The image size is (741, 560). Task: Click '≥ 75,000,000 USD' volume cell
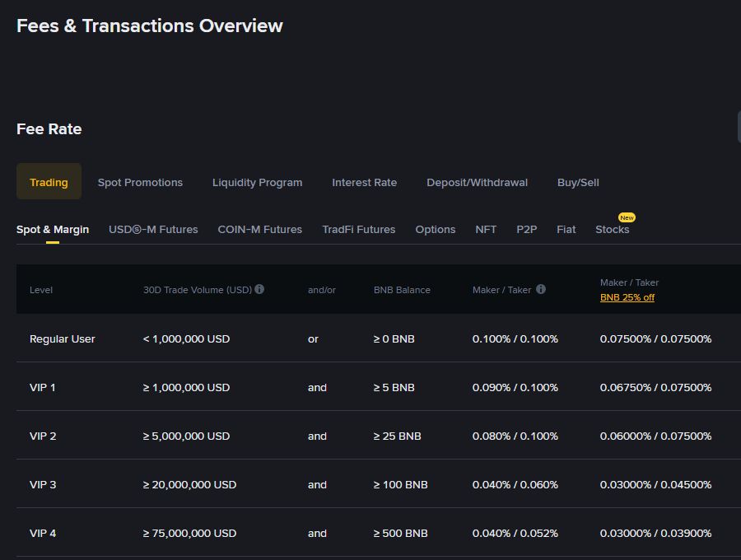click(189, 534)
